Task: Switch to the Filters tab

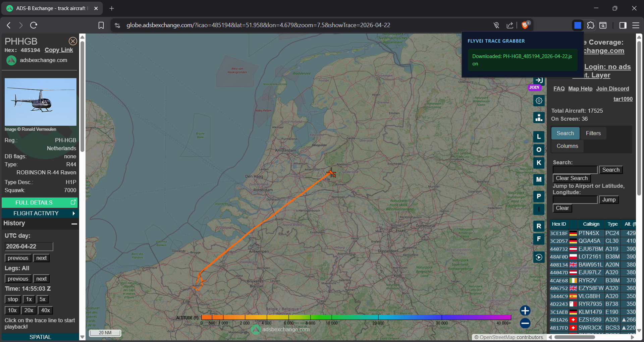Action: pos(593,133)
